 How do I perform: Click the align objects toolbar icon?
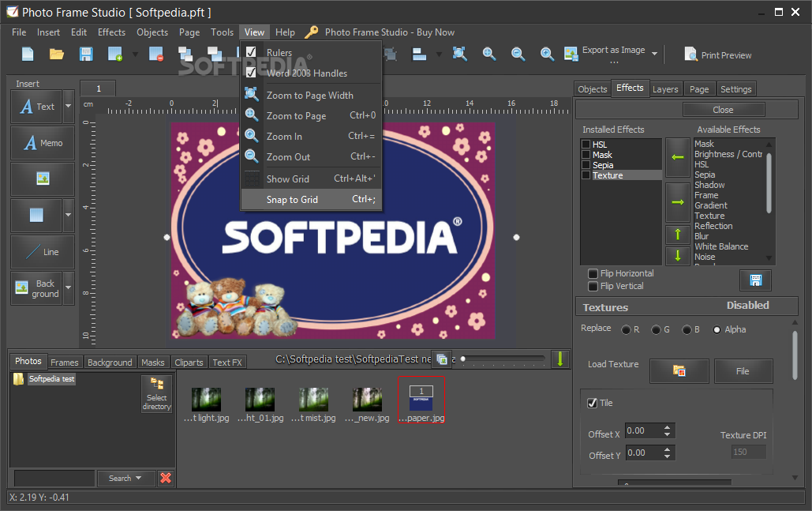pyautogui.click(x=419, y=54)
